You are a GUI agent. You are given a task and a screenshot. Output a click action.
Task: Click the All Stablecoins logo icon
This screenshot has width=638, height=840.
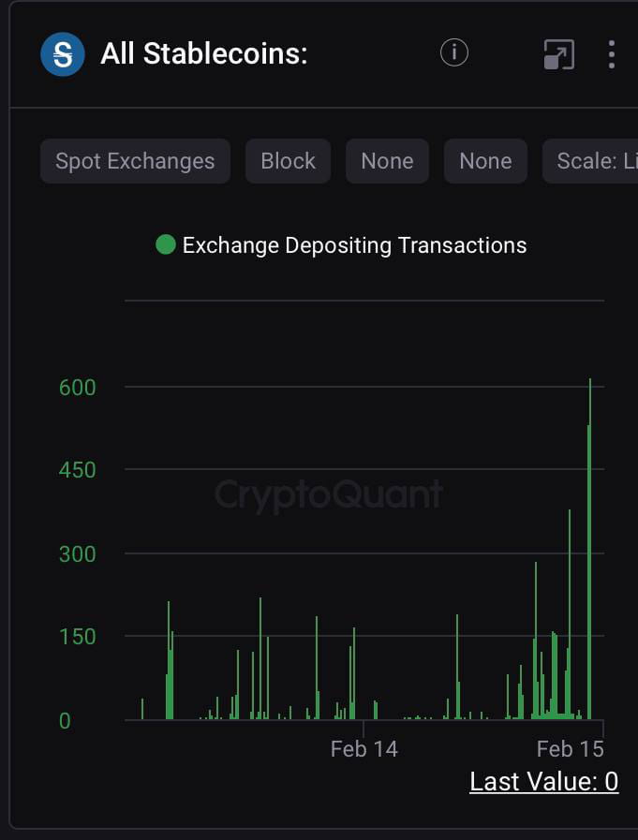(x=61, y=53)
